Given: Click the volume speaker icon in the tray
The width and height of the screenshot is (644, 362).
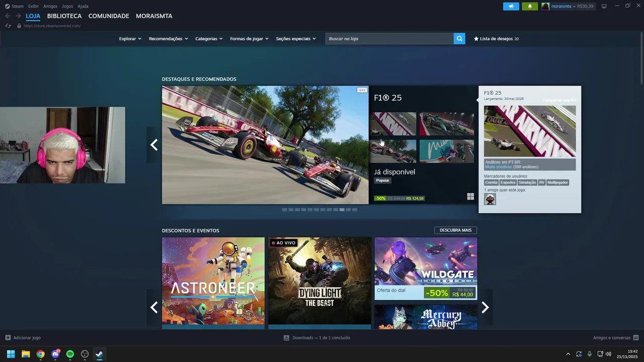Looking at the screenshot, I should coord(608,354).
